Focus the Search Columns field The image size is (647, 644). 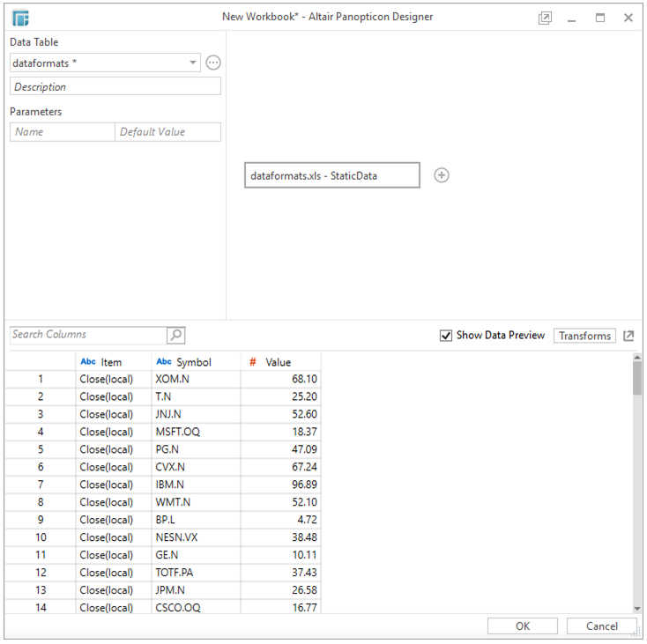[88, 335]
